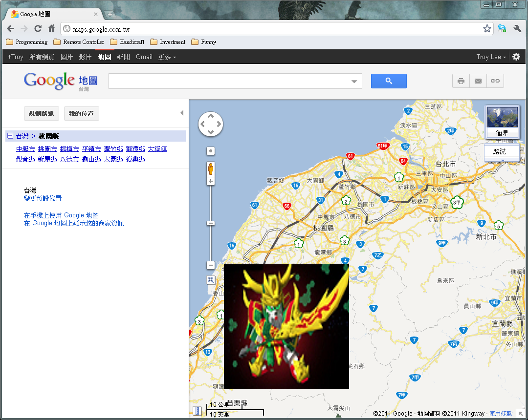Select the Street View pegman icon
Image resolution: width=528 pixels, height=420 pixels.
pos(210,169)
